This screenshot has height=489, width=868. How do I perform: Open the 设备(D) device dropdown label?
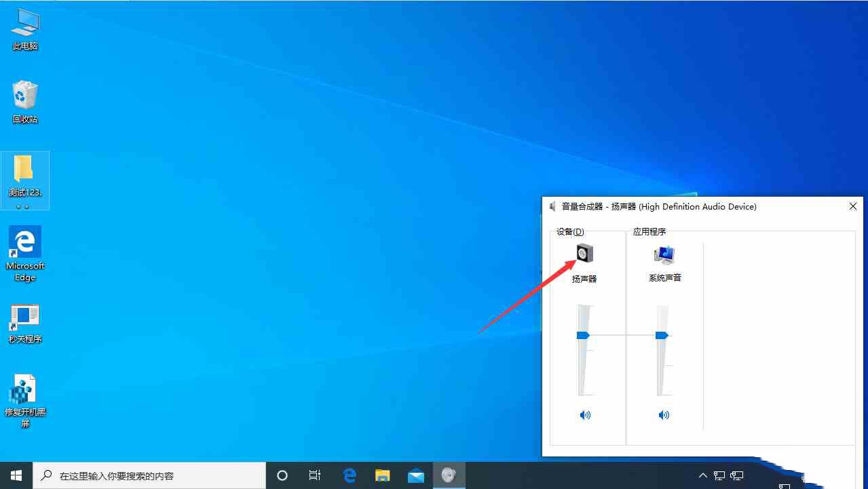coord(570,232)
